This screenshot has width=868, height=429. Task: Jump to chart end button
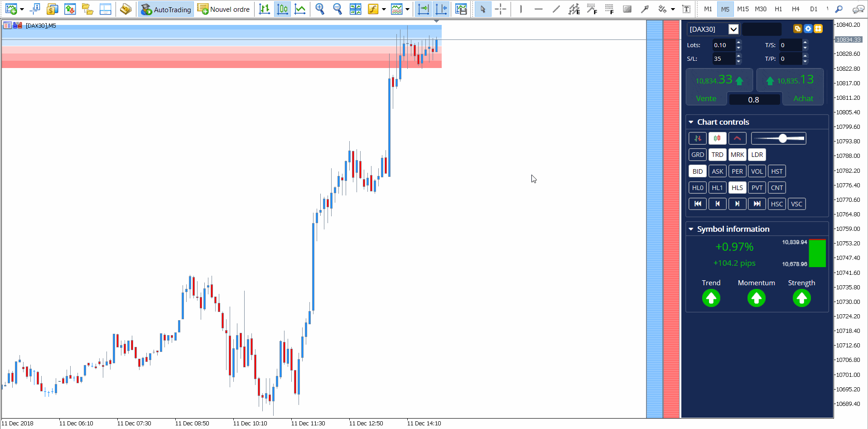[x=757, y=204]
